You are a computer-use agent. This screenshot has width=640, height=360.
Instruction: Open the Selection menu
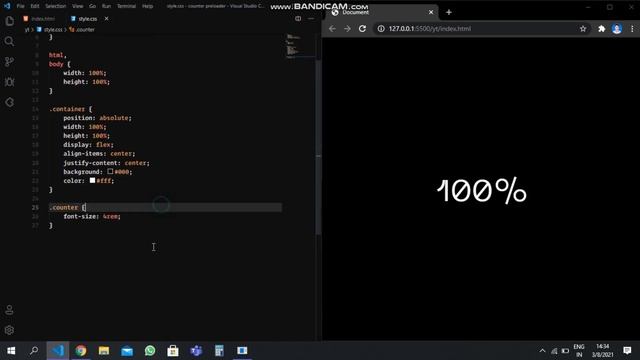56,6
